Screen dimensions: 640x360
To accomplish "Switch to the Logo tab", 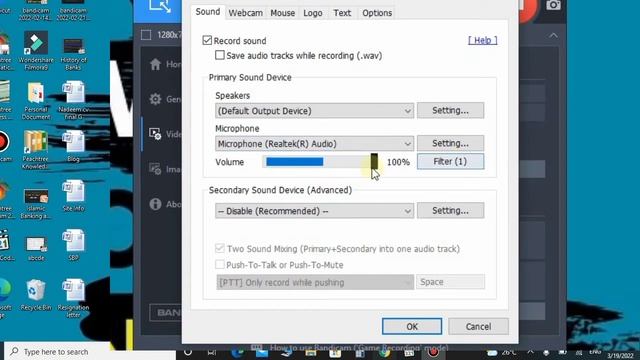I will click(x=313, y=13).
